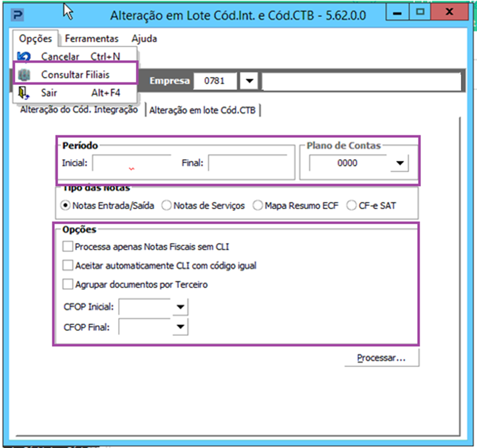Choose Cancelar from the Opções menu
This screenshot has height=448, width=477.
click(x=75, y=56)
